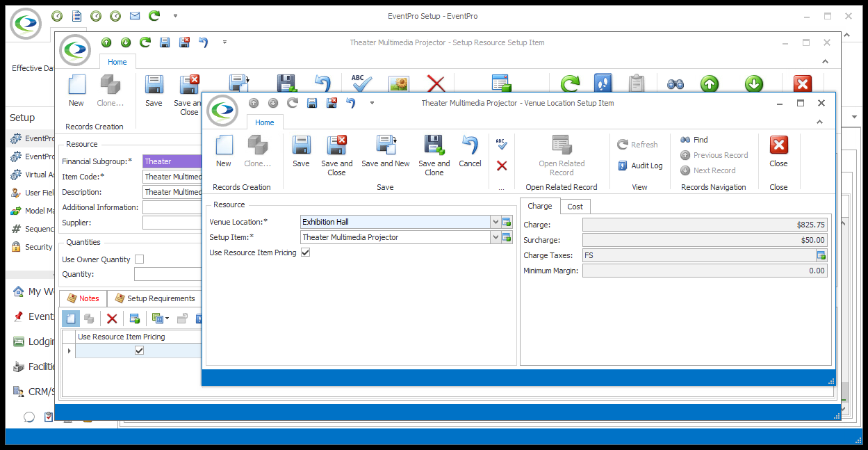Click the Venue Location window's EventPro logo button

click(222, 110)
